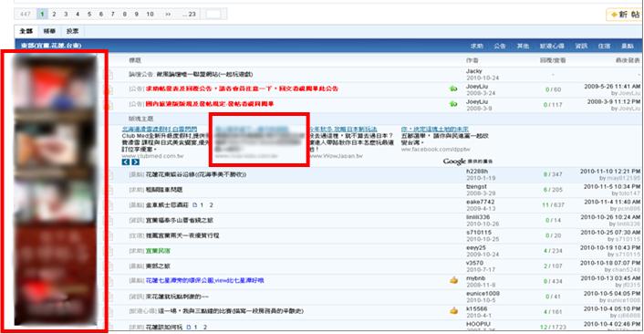This screenshot has height=334, width=644.
Task: Filter by 資訊 category in blue bar
Action: coord(581,46)
